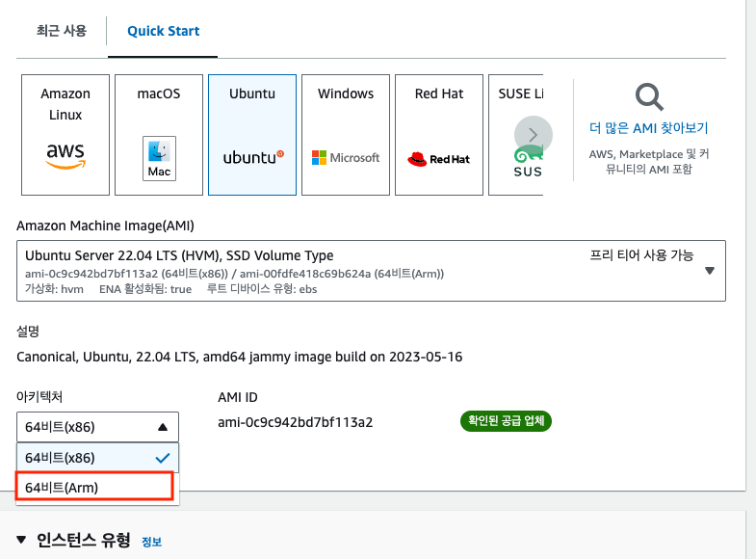This screenshot has height=559, width=756.
Task: Click the Canonical Ubuntu description text
Action: (x=239, y=357)
